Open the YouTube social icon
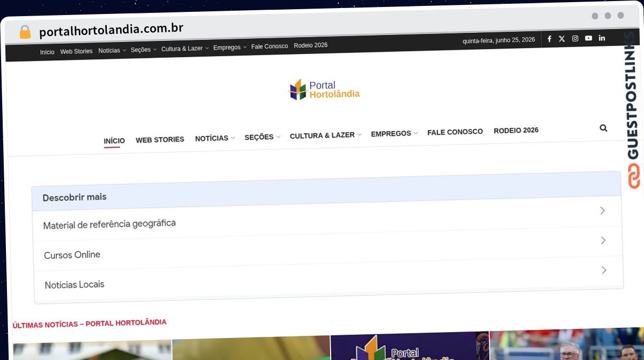Viewport: 644px width, 360px height. click(x=588, y=38)
